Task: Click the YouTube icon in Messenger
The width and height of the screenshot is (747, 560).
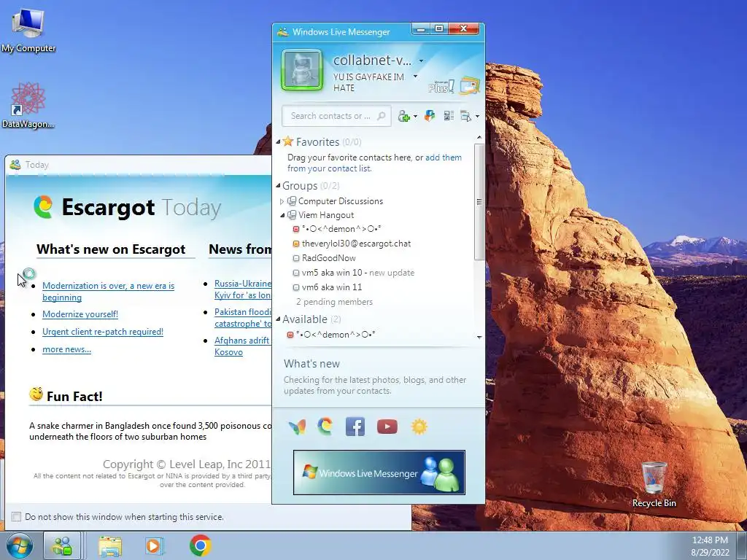Action: point(387,427)
